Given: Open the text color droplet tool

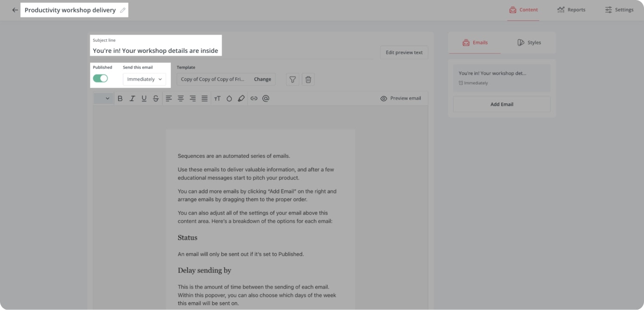Looking at the screenshot, I should [x=229, y=98].
